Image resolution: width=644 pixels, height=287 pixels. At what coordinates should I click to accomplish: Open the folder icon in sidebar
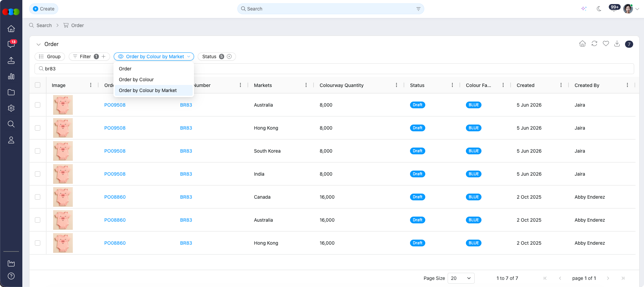click(x=11, y=92)
